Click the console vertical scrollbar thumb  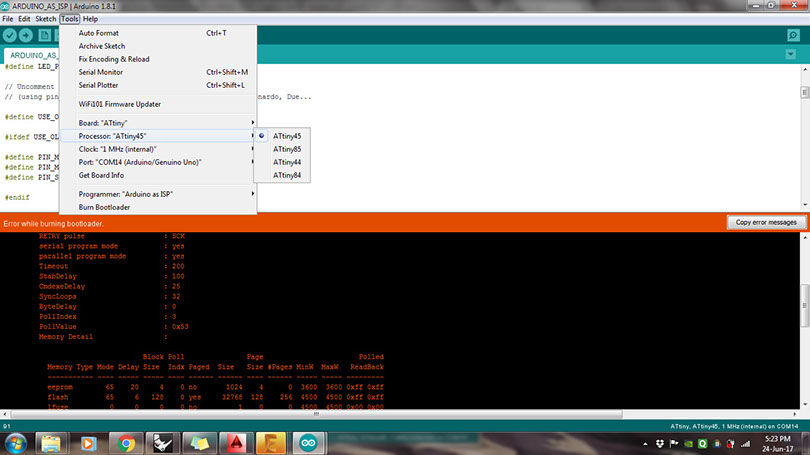pos(804,305)
